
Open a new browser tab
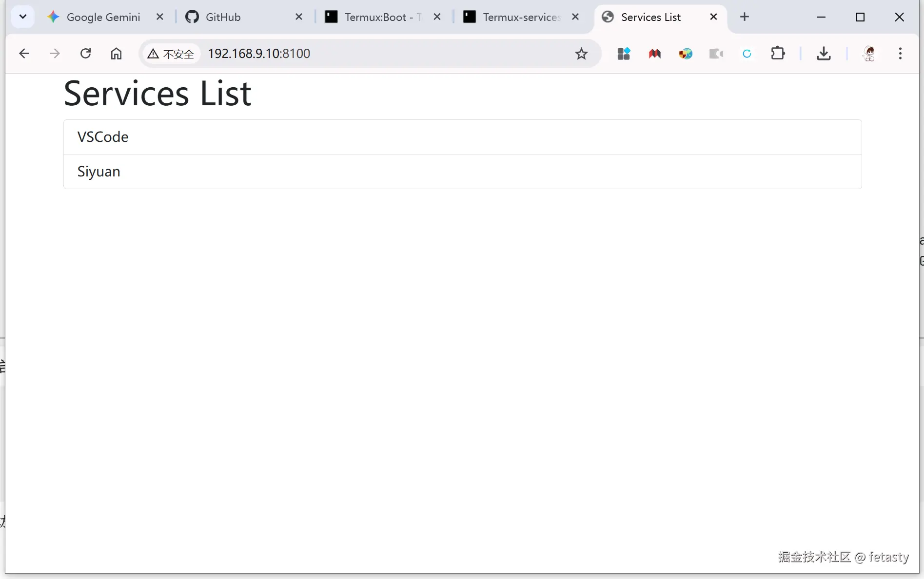click(745, 17)
